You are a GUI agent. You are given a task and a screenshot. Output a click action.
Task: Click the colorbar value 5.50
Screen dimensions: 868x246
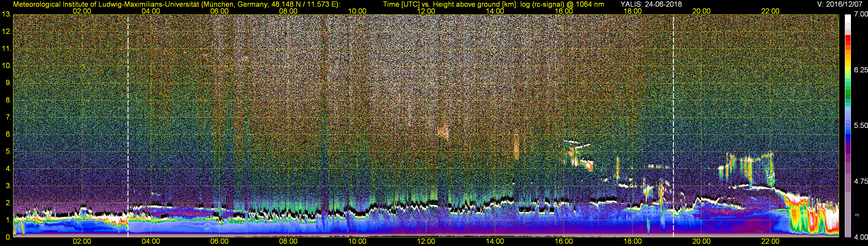coord(860,125)
